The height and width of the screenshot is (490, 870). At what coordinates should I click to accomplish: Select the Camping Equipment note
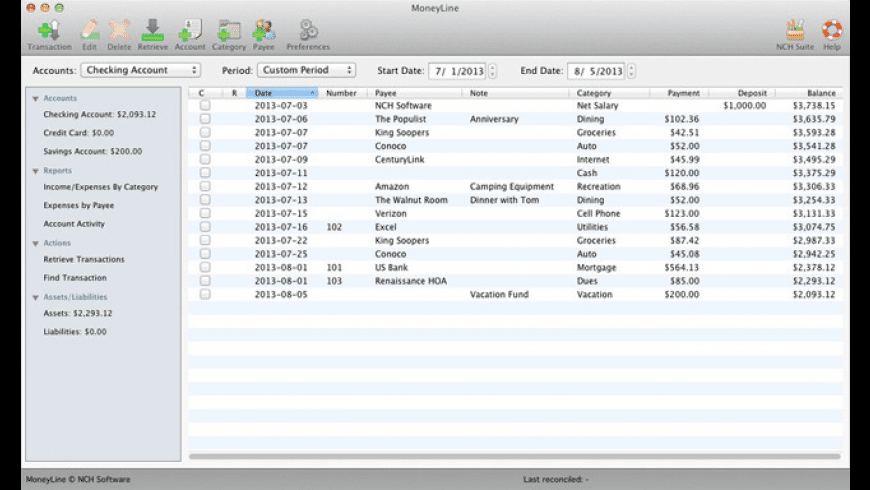tap(512, 186)
